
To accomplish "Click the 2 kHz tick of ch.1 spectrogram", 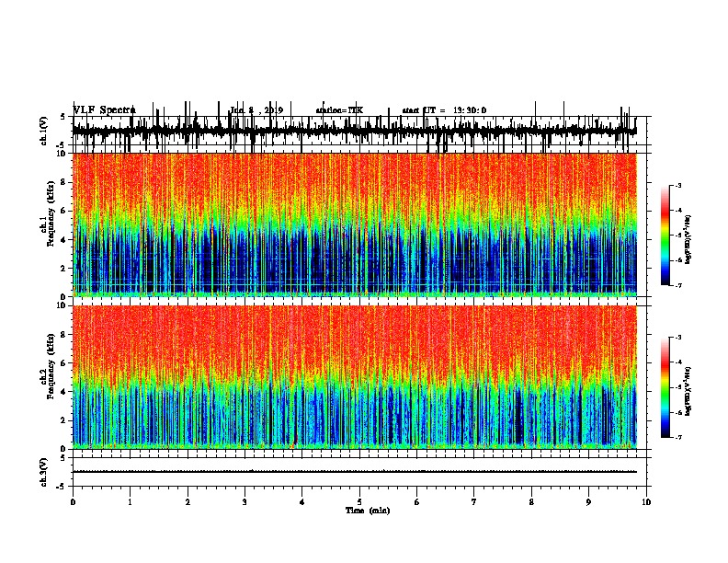I will pos(63,268).
